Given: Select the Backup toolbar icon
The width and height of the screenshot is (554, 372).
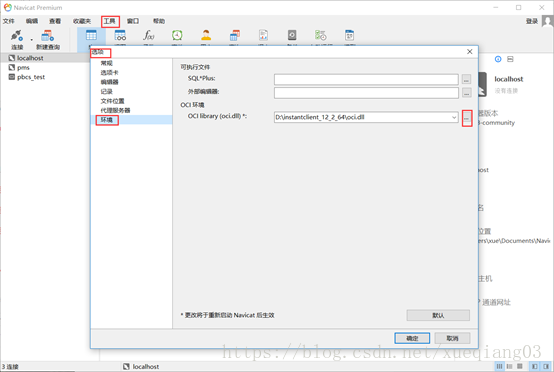Looking at the screenshot, I should tap(292, 35).
